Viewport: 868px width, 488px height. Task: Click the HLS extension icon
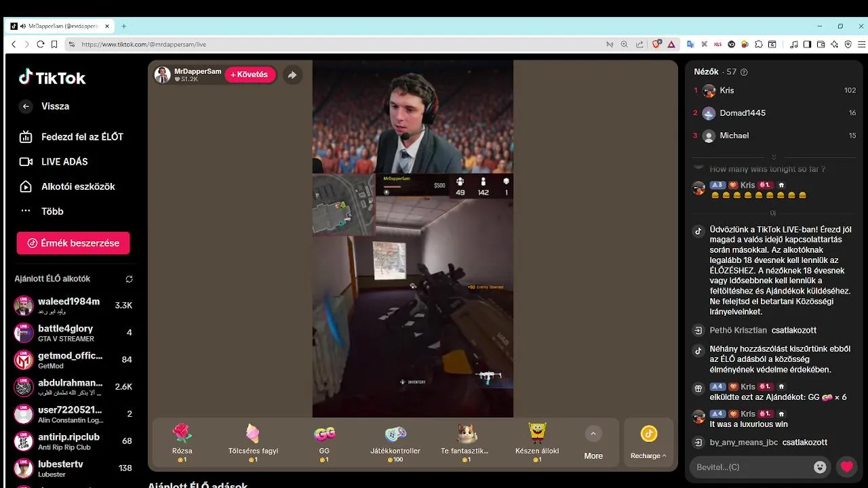(718, 44)
